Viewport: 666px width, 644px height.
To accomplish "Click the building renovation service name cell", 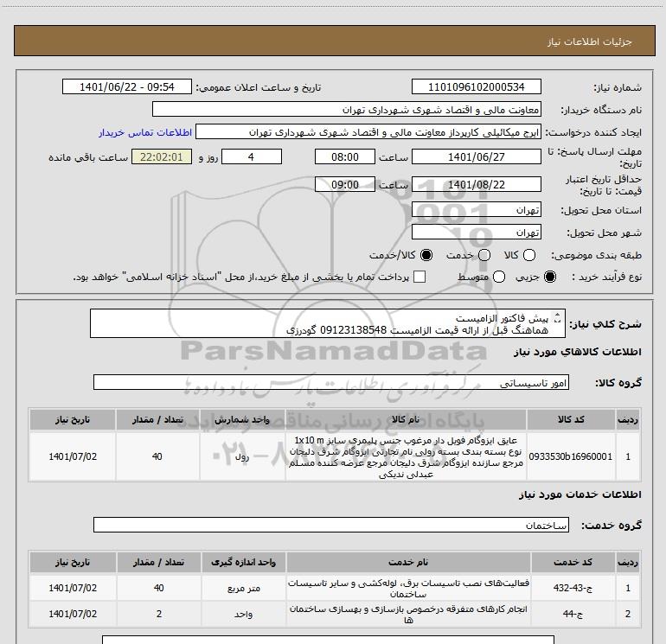I will [408, 615].
